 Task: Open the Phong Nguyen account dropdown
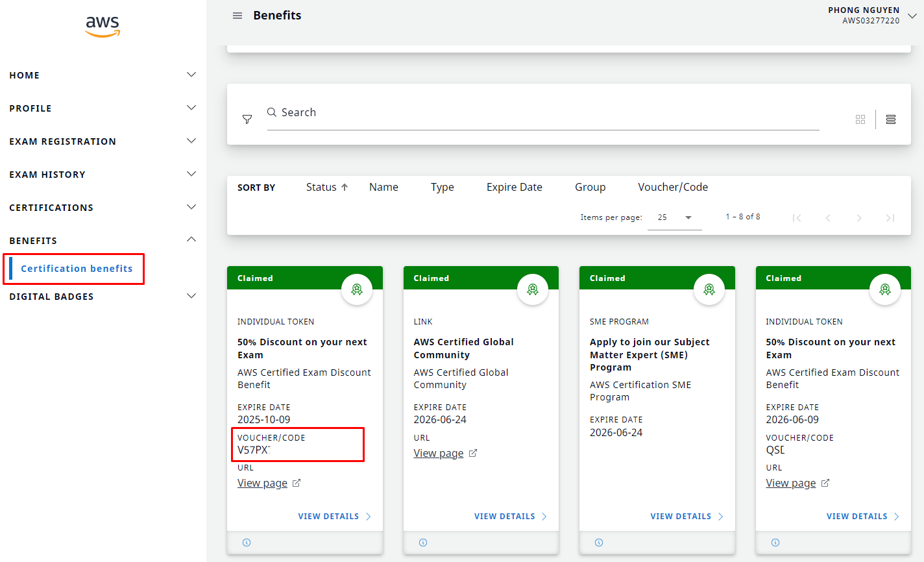pos(912,16)
